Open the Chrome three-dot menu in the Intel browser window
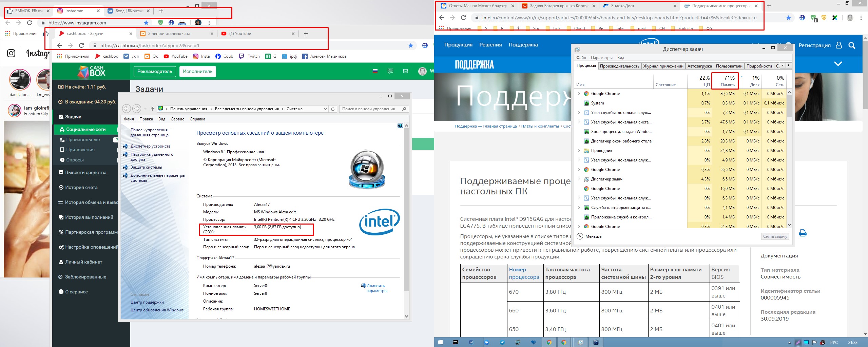The image size is (868, 347). 861,18
